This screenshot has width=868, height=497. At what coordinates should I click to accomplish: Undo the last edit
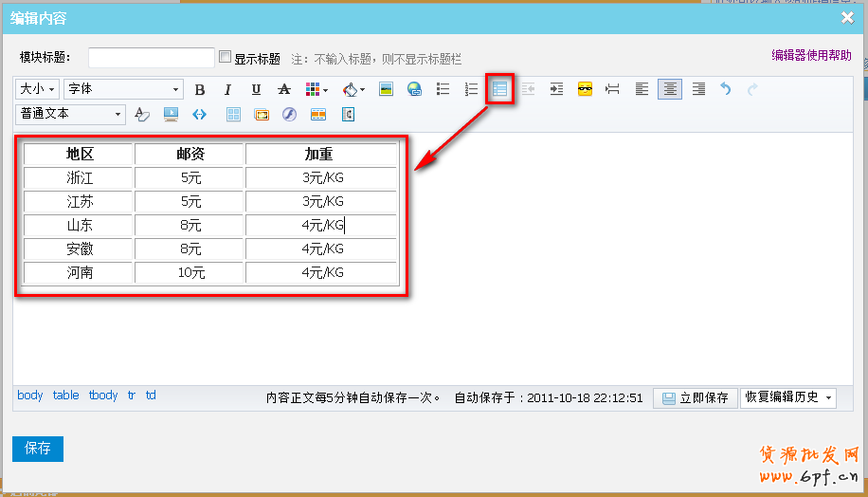[726, 89]
